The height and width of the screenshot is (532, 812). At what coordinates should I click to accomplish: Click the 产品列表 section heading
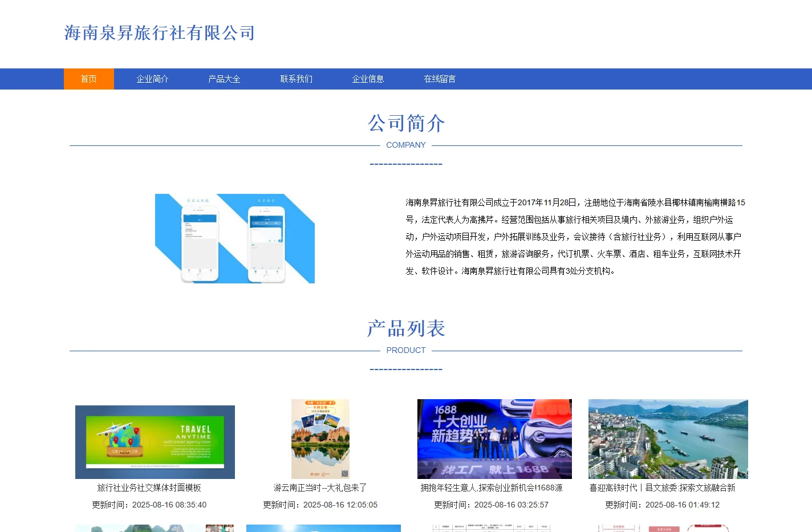coord(406,328)
